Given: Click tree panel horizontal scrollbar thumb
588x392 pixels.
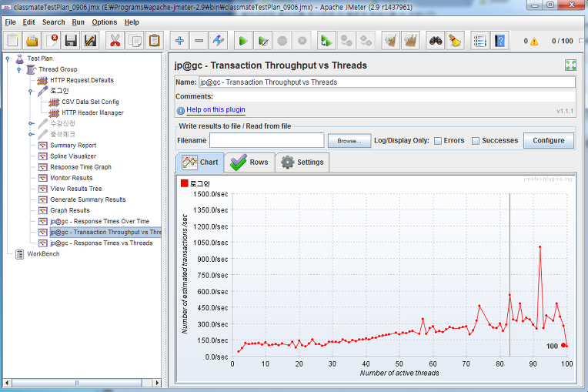Looking at the screenshot, I should click(77, 383).
